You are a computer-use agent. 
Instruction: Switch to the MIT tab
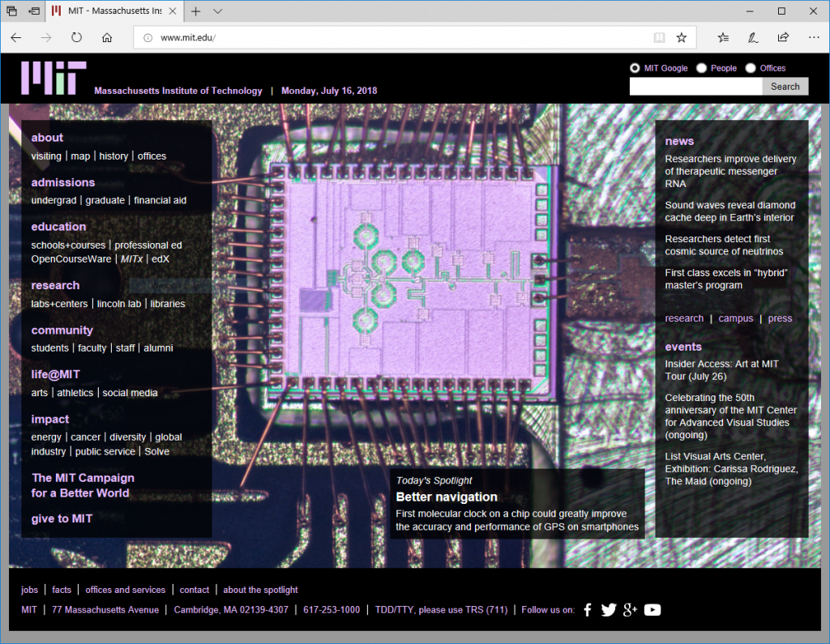click(113, 11)
